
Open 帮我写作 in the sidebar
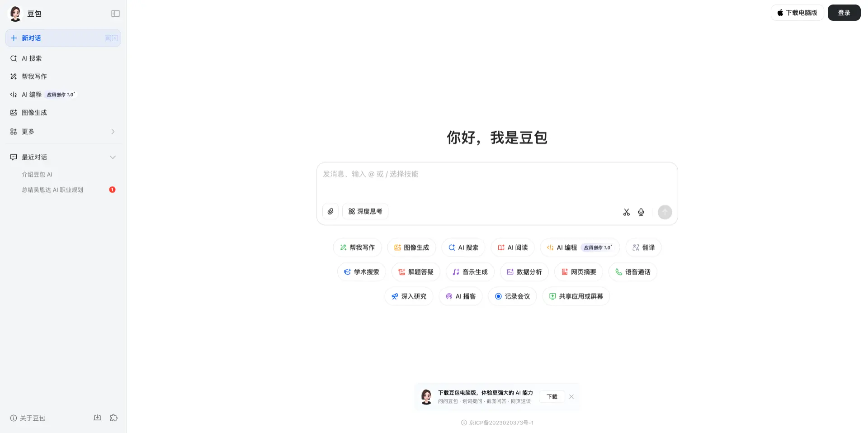click(63, 76)
